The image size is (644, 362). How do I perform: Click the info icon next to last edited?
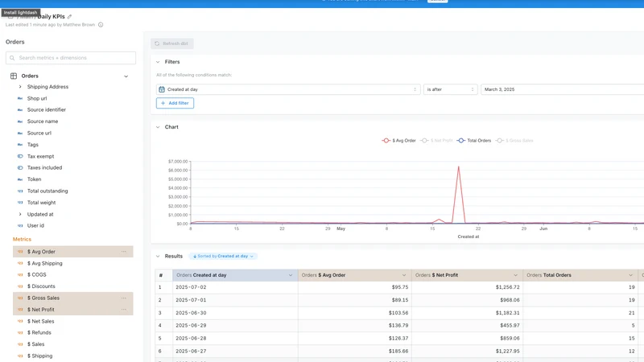pyautogui.click(x=101, y=25)
